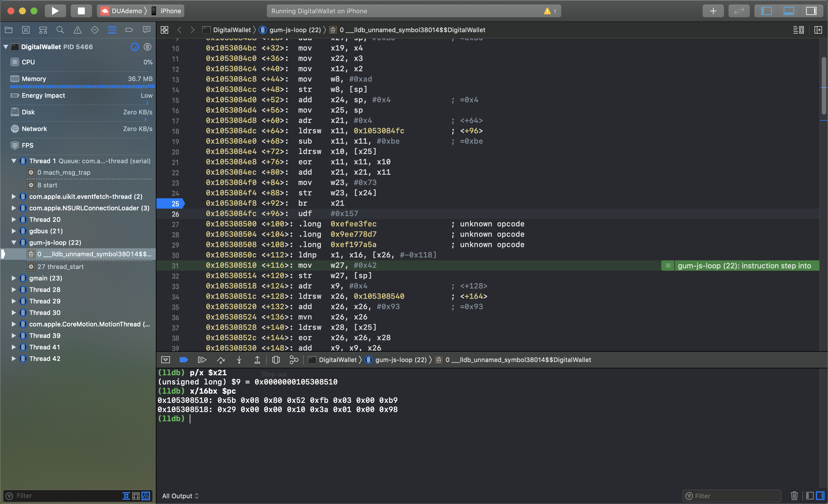Viewport: 828px width, 504px height.
Task: Toggle the bottom debug area panel
Action: coord(789,11)
